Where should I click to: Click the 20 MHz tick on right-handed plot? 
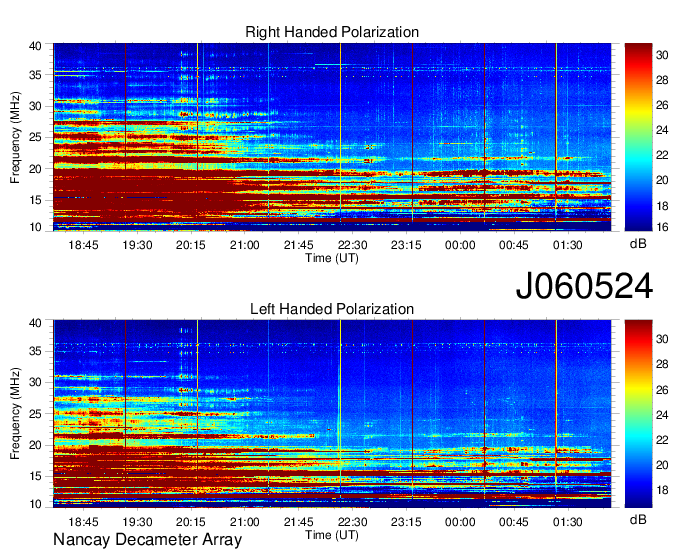coord(35,169)
